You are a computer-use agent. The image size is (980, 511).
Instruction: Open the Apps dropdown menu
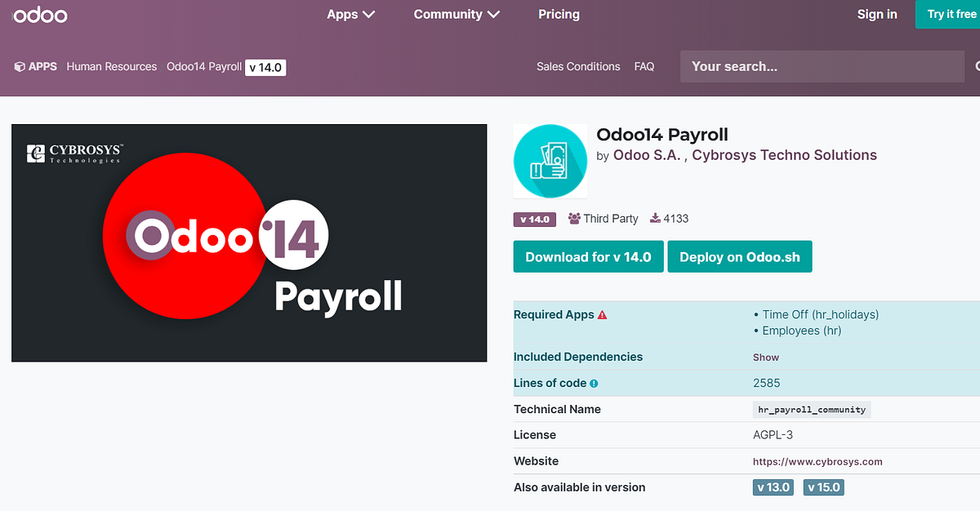[x=350, y=14]
